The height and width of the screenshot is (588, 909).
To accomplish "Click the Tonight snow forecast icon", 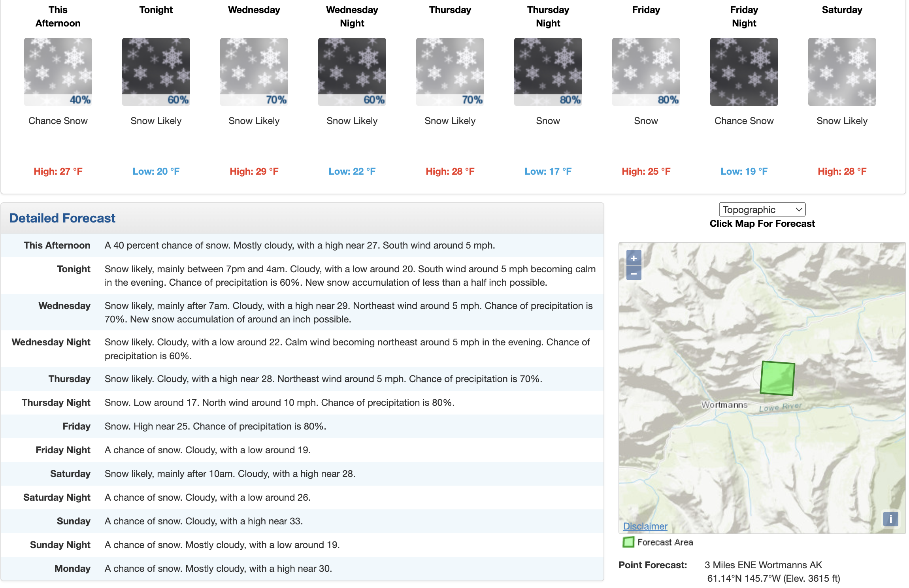I will coord(156,72).
